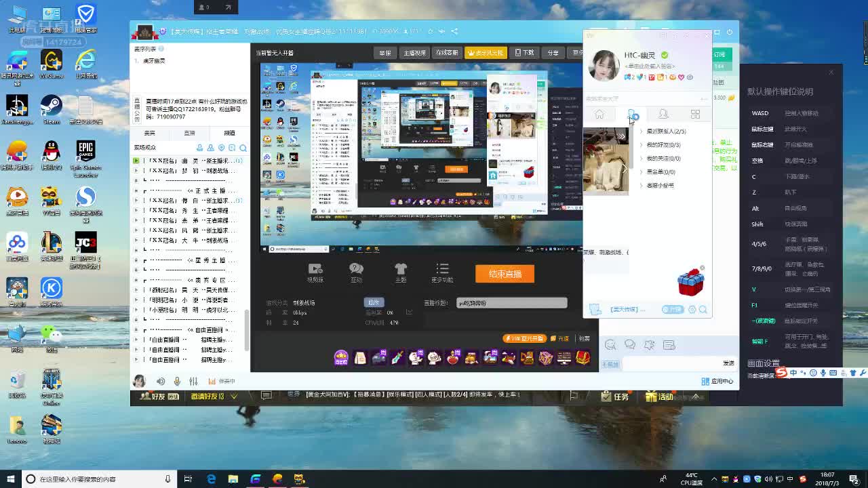
Task: Open 应用中心 link
Action: [x=719, y=382]
